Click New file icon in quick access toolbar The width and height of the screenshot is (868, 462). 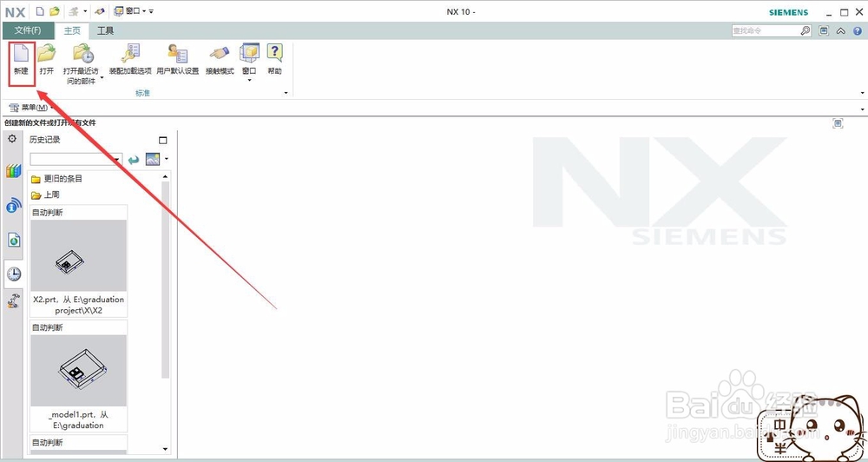40,11
